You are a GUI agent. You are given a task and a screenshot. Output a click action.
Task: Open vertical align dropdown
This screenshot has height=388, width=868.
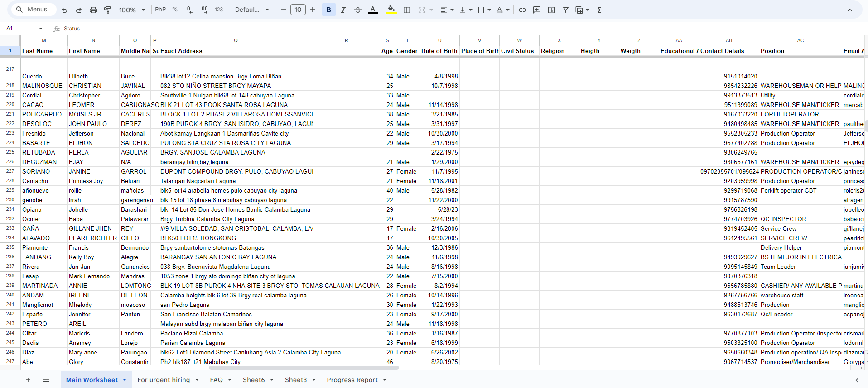click(466, 10)
